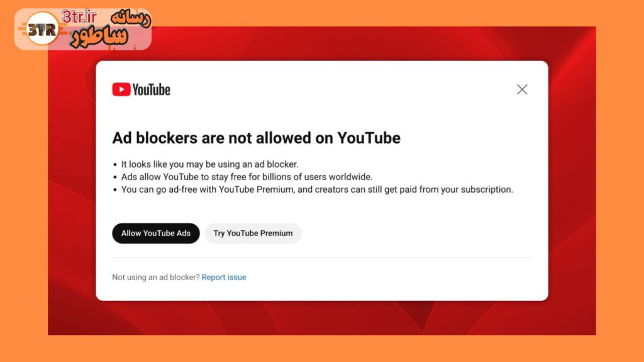
Task: Close the ad blocker dialog with X
Action: point(522,89)
